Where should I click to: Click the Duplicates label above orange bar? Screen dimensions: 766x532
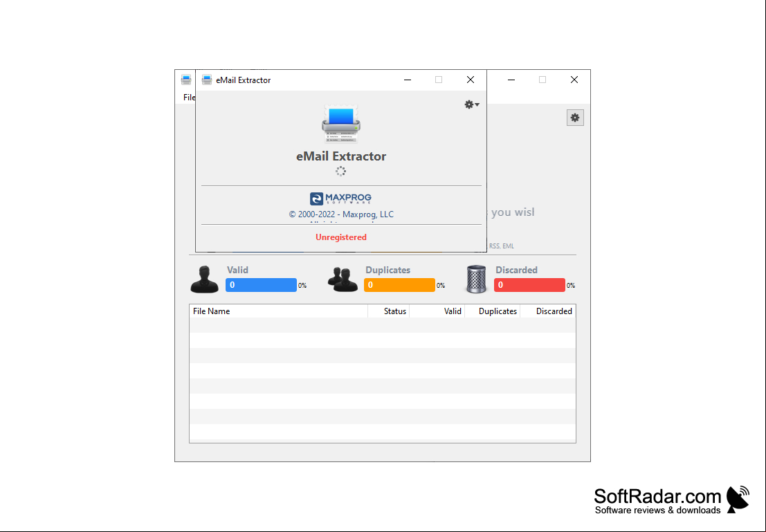pos(388,270)
